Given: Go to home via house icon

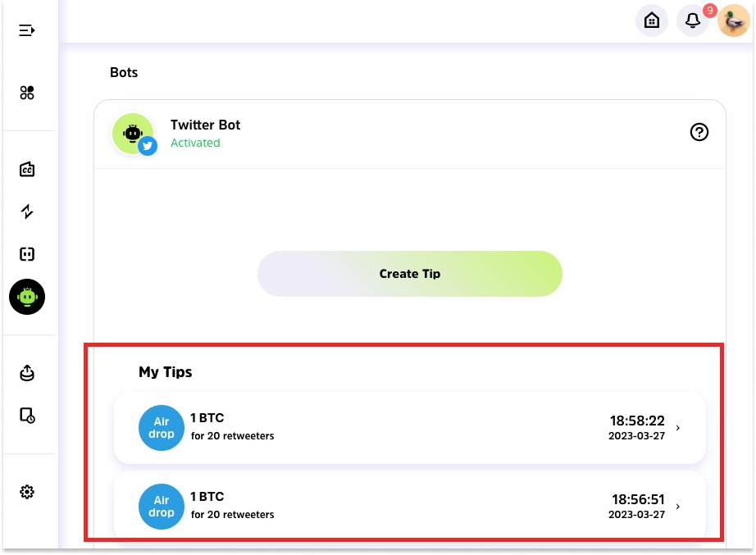Looking at the screenshot, I should tap(652, 20).
